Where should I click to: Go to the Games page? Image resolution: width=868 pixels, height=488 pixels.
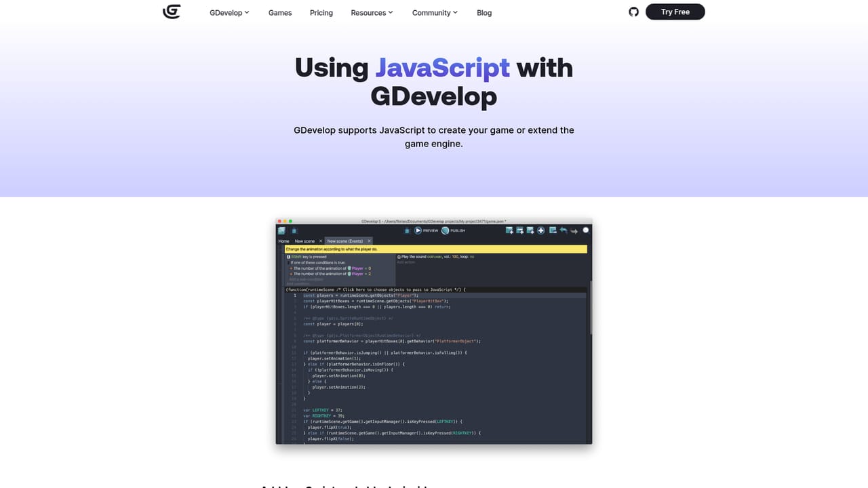pyautogui.click(x=280, y=13)
